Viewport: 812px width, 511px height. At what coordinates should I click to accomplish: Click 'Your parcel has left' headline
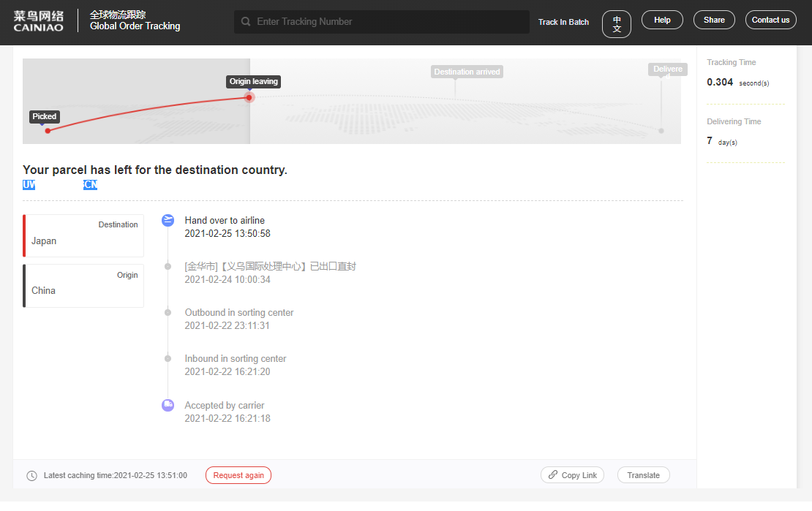tap(155, 170)
